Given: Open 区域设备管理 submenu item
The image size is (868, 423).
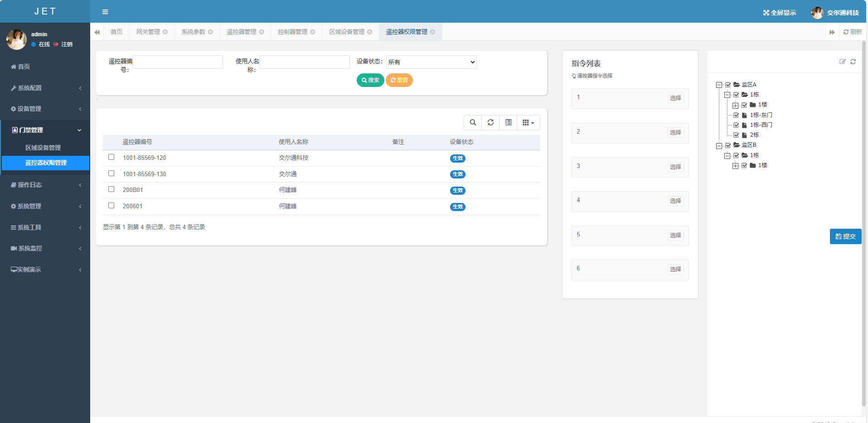Looking at the screenshot, I should 43,148.
